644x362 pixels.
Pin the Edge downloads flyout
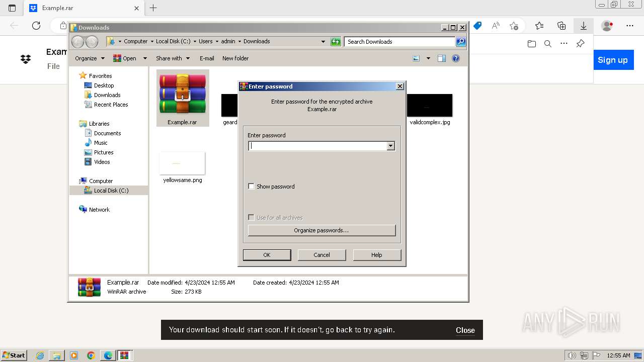[x=580, y=44]
